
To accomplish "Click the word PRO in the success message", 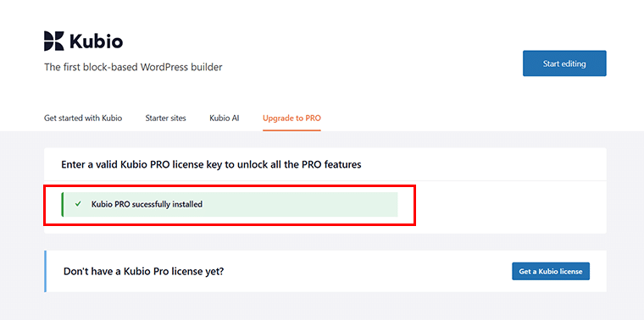I will tap(122, 204).
